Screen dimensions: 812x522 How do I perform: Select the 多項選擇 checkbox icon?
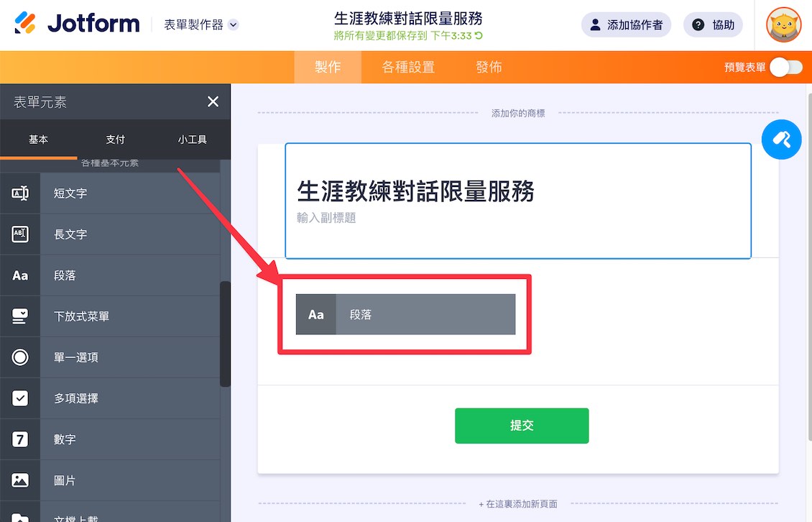[x=19, y=398]
